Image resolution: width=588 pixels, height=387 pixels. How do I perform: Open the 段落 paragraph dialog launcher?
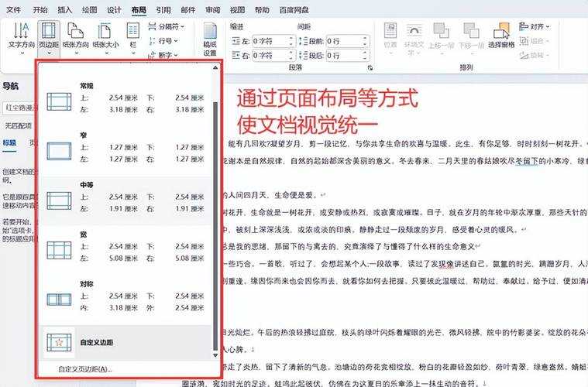[x=370, y=68]
